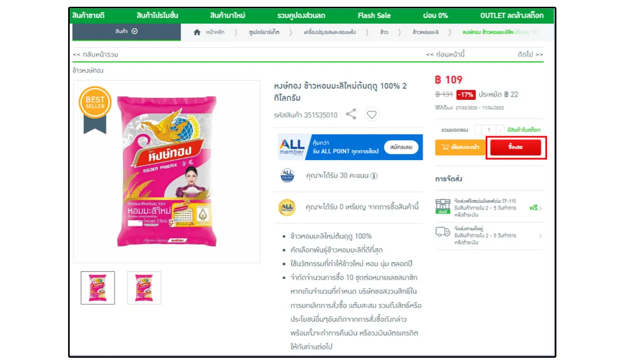The image size is (624, 364).
Task: Increase quantity with the plus button
Action: point(500,129)
